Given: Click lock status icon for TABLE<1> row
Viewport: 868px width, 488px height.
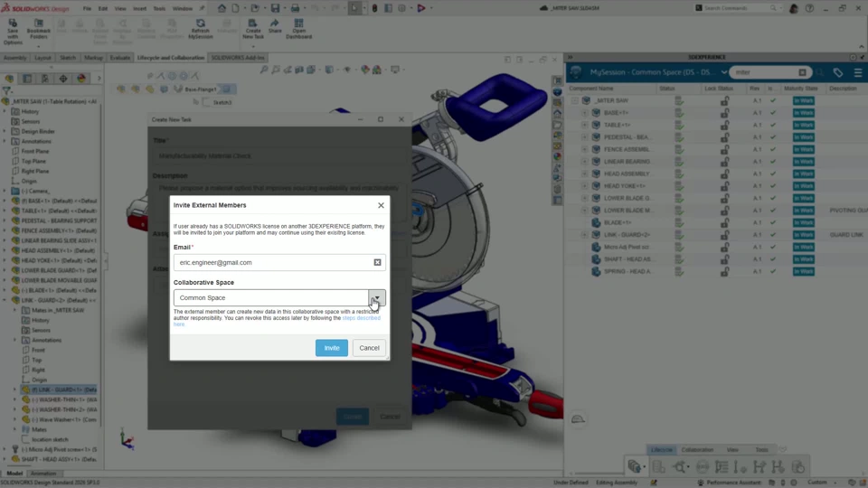Looking at the screenshot, I should click(724, 125).
